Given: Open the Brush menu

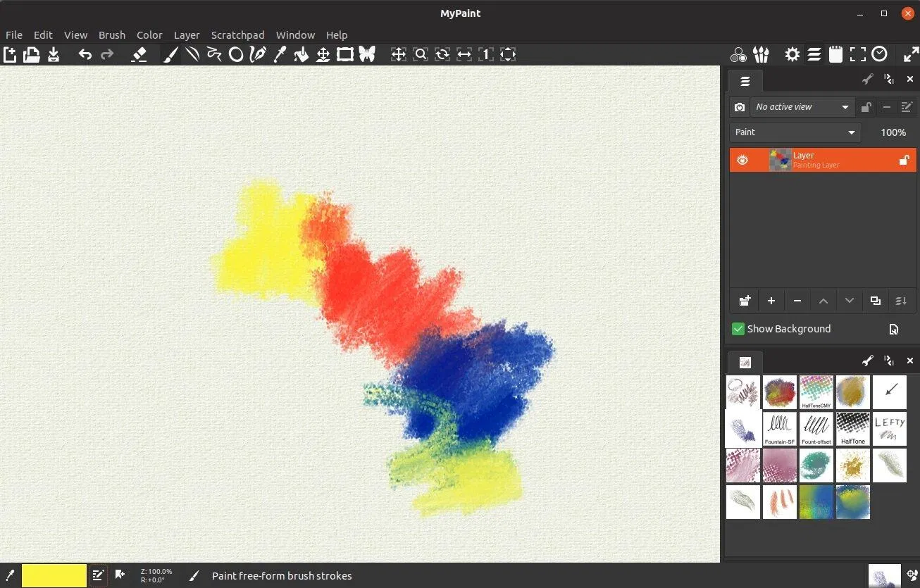Looking at the screenshot, I should tap(111, 35).
